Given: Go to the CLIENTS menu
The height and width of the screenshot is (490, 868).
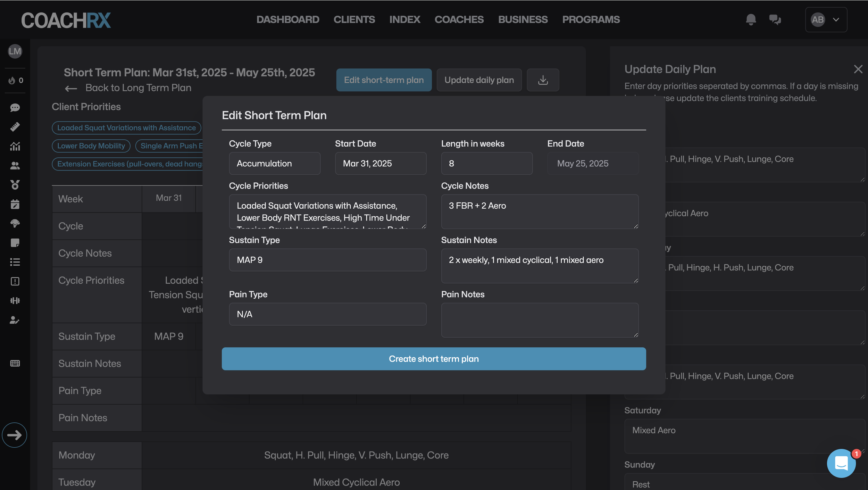Looking at the screenshot, I should point(354,19).
